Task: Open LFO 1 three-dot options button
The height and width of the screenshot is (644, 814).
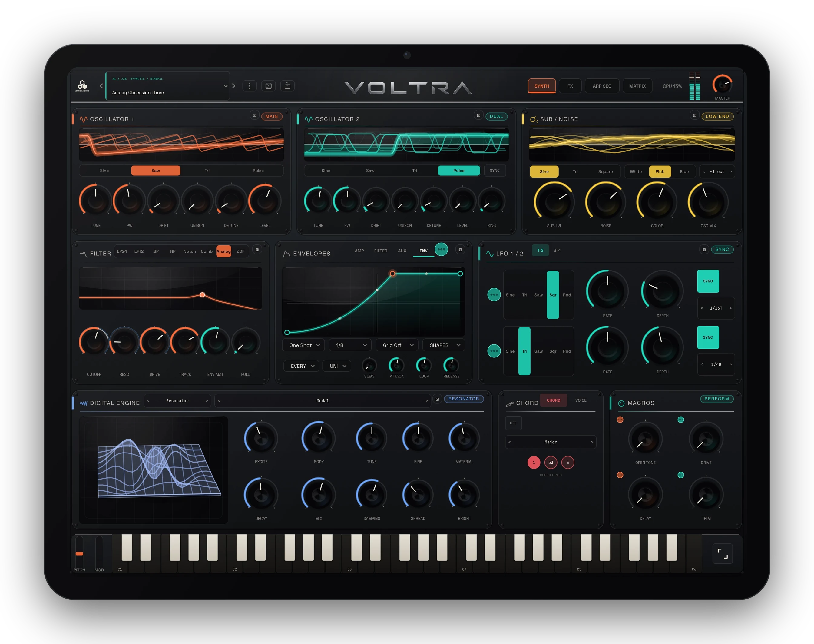Action: pyautogui.click(x=494, y=295)
